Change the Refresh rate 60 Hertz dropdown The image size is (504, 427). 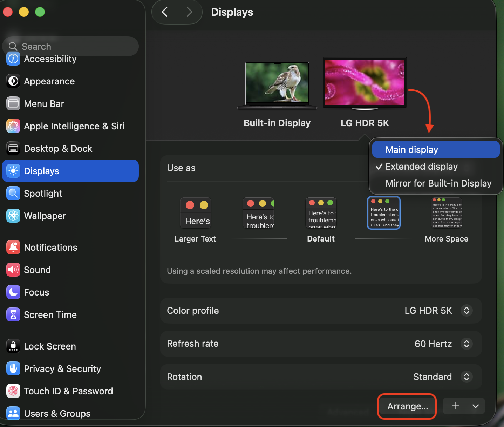coord(466,344)
